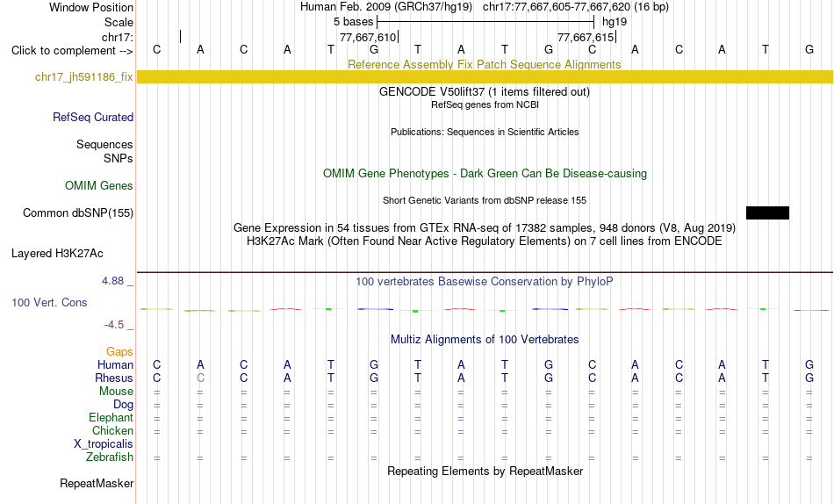
Task: Click the hg19 label beside the scale bar
Action: (615, 22)
